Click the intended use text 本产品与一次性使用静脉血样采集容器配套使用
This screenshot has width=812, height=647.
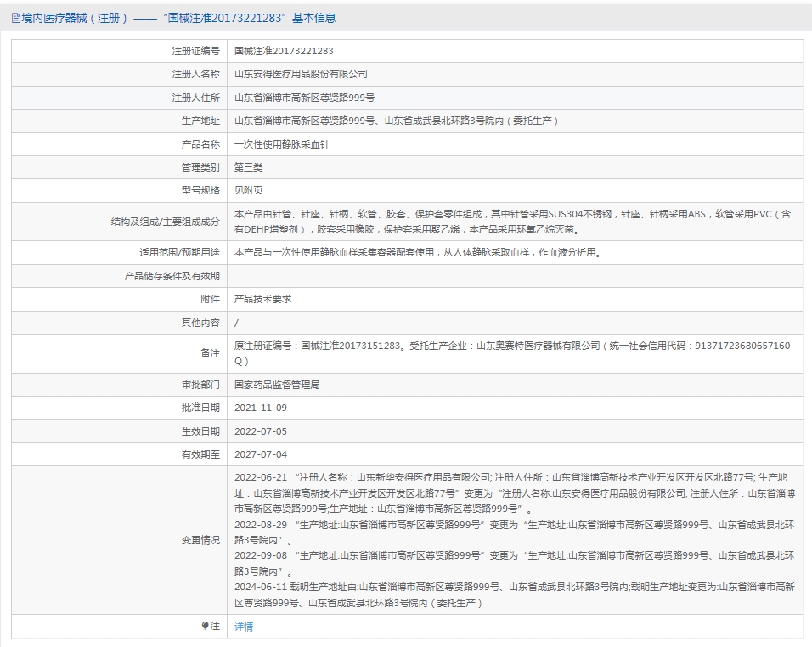[x=334, y=252]
